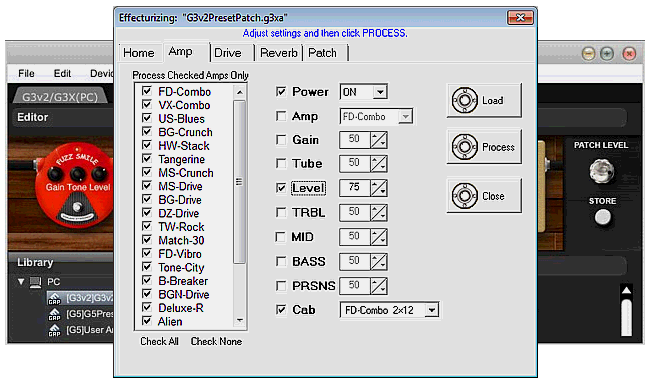Click the Gain value spinner arrows
This screenshot has width=649, height=383.
click(x=378, y=140)
